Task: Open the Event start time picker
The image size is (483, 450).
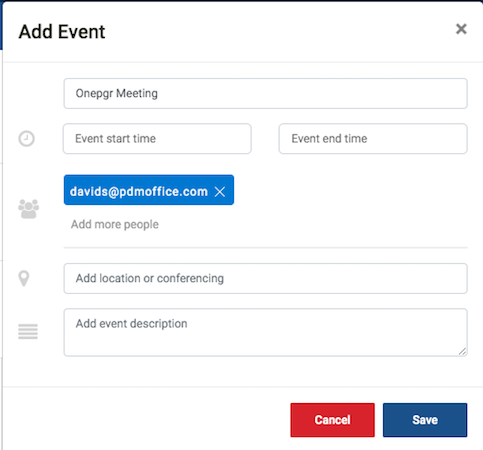Action: 157,139
